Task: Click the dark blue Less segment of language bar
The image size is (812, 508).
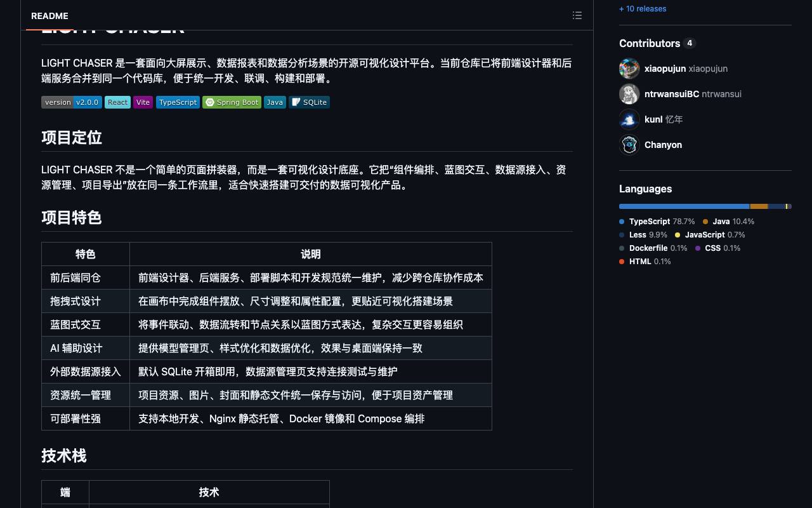Action: [776, 206]
